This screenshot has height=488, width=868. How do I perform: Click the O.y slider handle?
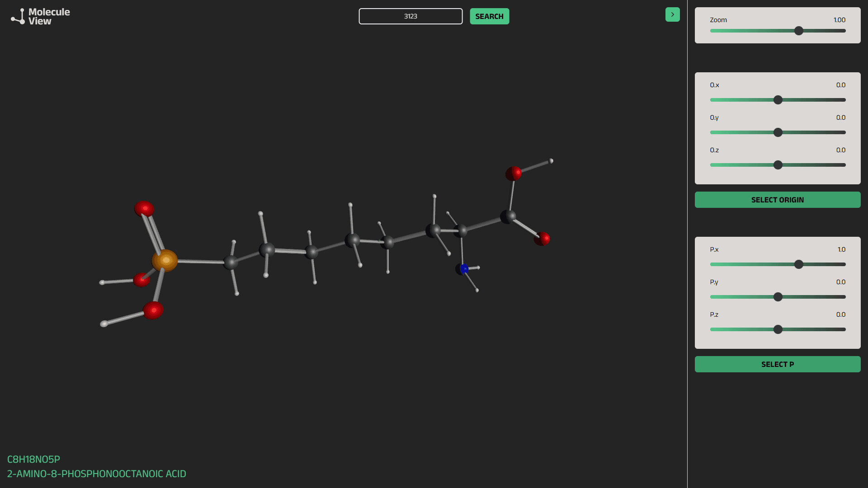pyautogui.click(x=778, y=132)
